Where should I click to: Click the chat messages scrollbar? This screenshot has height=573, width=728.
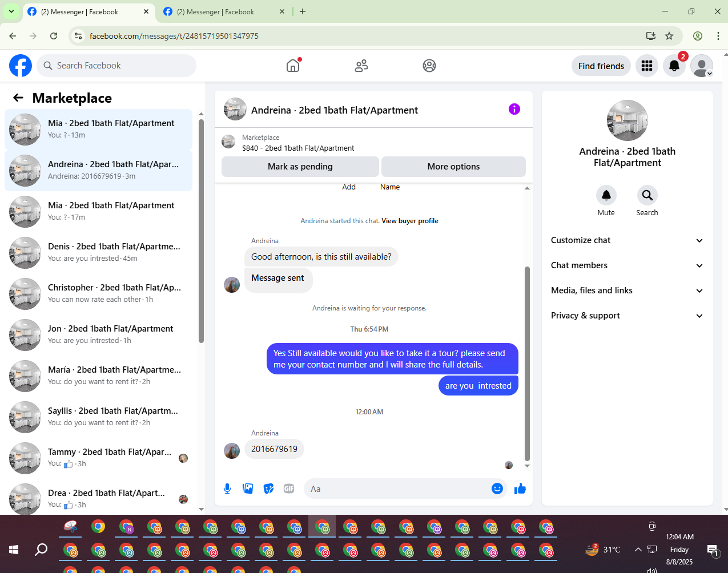(x=527, y=363)
